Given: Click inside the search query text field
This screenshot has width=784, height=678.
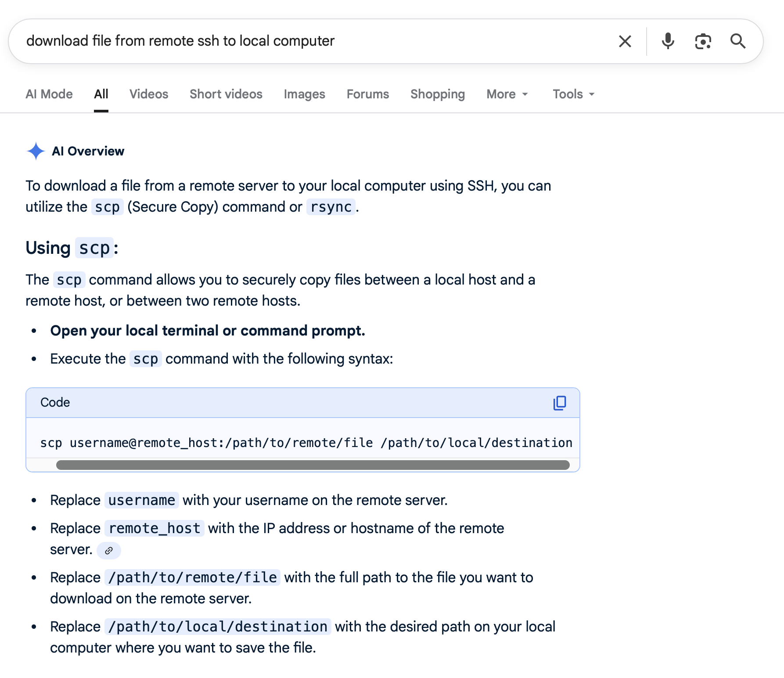Looking at the screenshot, I should pyautogui.click(x=307, y=41).
